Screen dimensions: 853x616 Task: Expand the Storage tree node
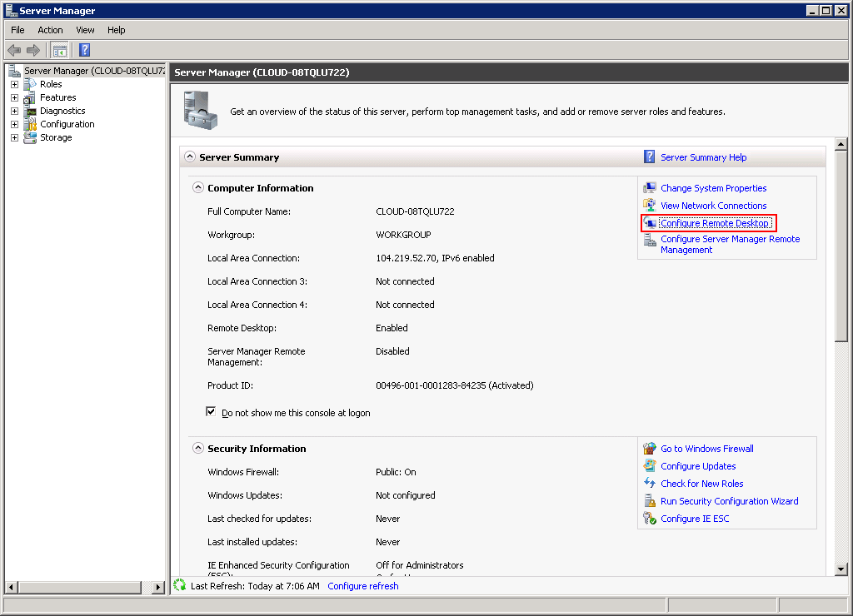pyautogui.click(x=15, y=138)
